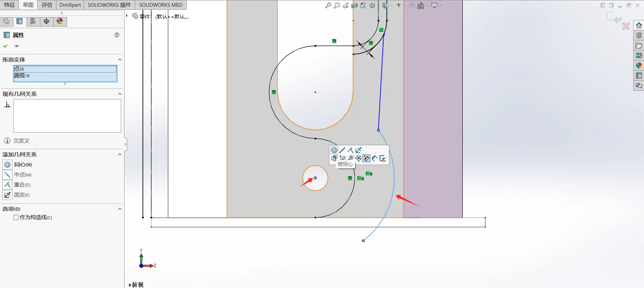Collapse the 选项(O) section

coord(119,209)
